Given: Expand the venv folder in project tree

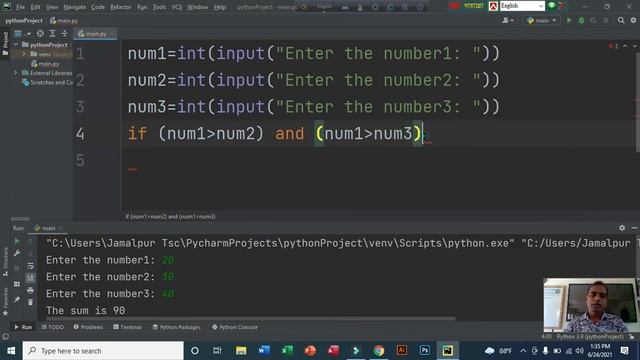Looking at the screenshot, I should tap(24, 54).
